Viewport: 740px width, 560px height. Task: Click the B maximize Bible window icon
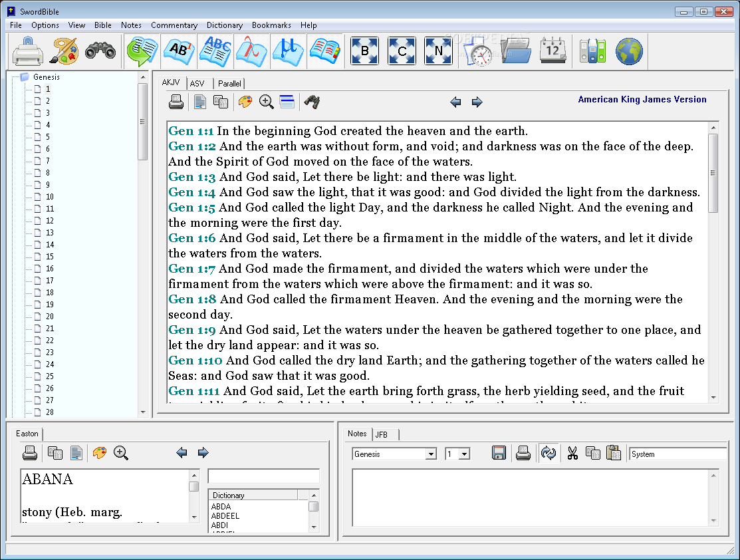click(x=365, y=51)
